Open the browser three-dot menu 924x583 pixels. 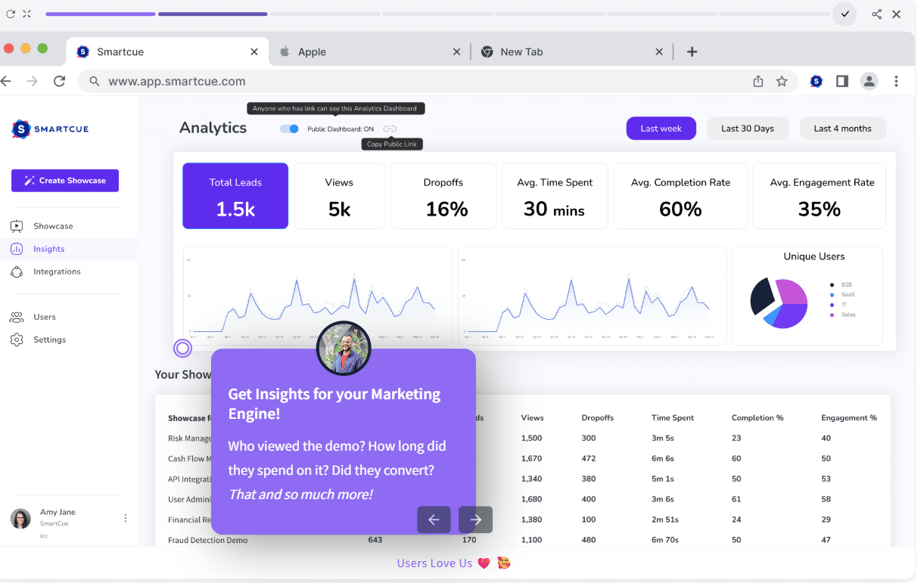point(897,81)
